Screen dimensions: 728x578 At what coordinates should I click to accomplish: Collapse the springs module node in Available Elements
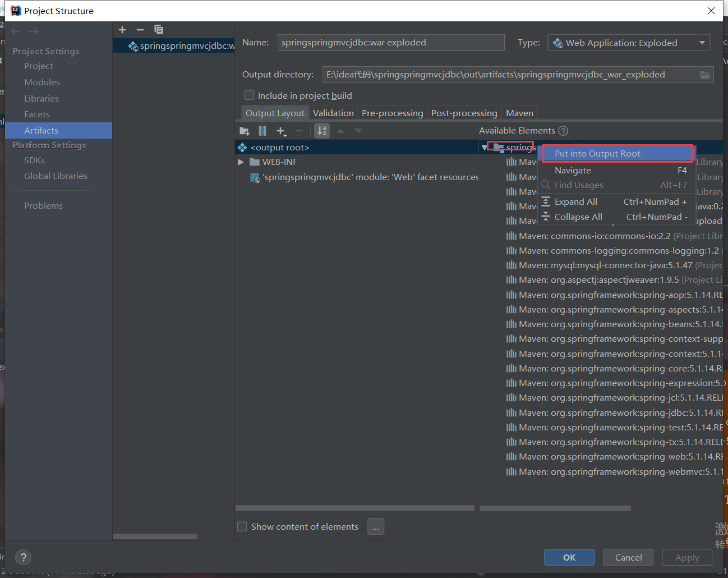click(x=484, y=148)
